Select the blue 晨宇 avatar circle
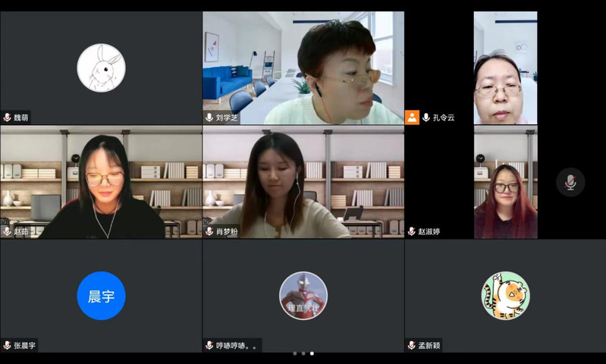 [102, 296]
